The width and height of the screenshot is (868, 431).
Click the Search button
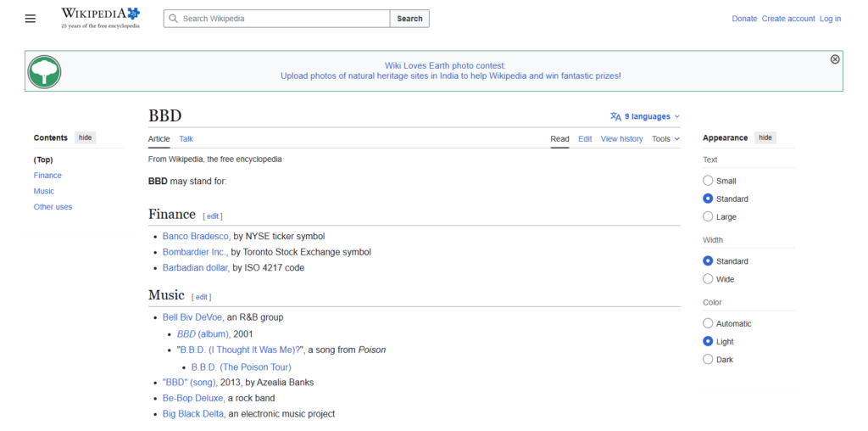409,19
